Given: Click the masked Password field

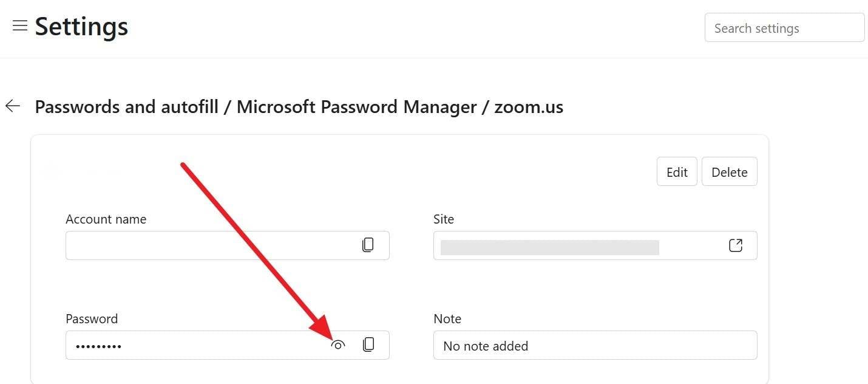Looking at the screenshot, I should [x=194, y=346].
